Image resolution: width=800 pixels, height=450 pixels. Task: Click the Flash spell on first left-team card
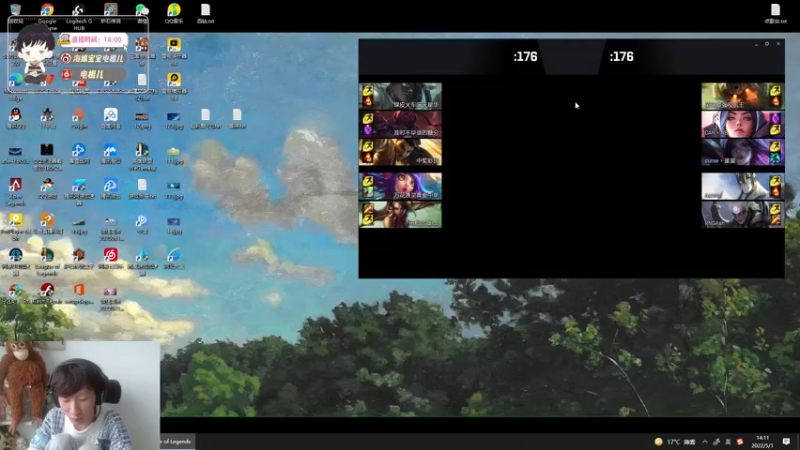coord(367,90)
